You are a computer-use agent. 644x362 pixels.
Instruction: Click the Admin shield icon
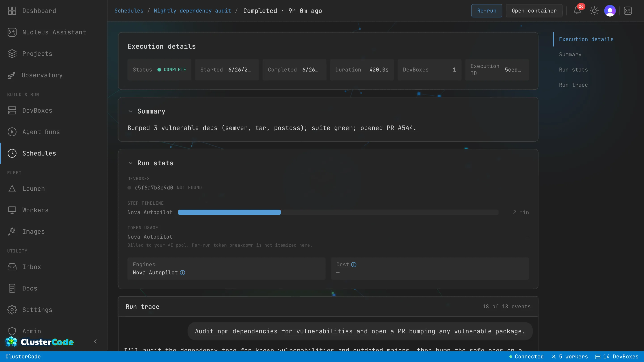12,331
